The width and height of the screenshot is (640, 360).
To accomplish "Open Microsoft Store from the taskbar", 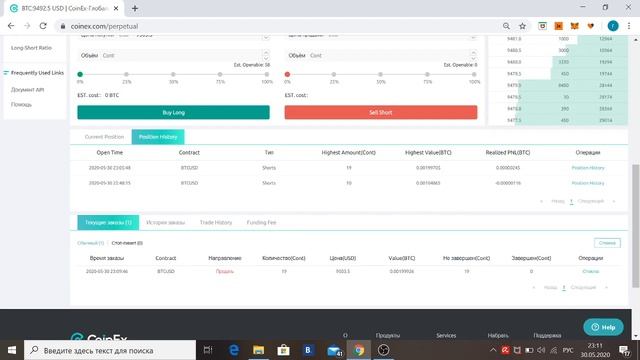I will 283,350.
